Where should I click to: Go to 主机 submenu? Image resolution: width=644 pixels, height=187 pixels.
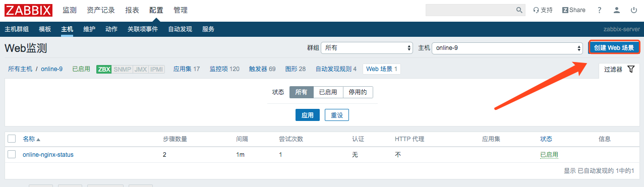tap(67, 29)
